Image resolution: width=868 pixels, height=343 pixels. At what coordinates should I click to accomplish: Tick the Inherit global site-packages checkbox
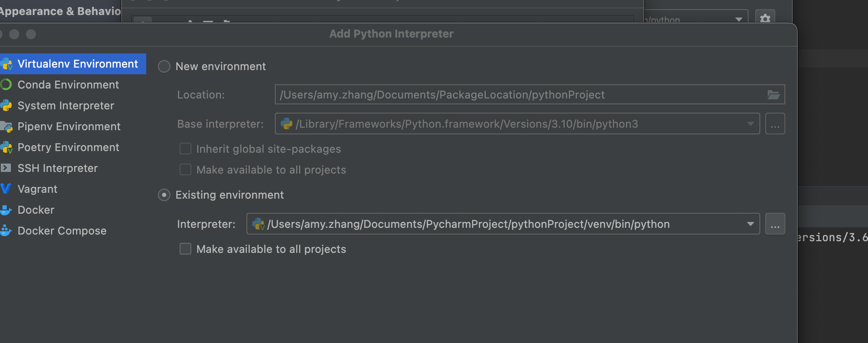[185, 149]
